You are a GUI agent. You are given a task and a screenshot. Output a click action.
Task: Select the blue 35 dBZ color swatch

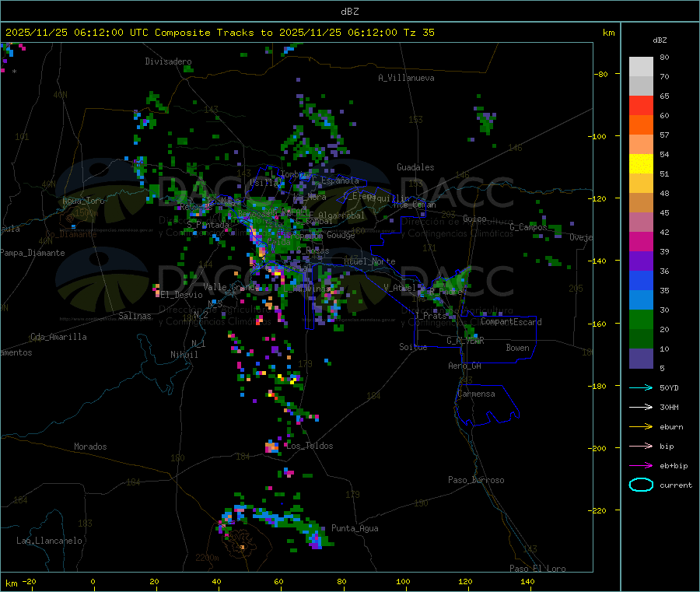(641, 280)
